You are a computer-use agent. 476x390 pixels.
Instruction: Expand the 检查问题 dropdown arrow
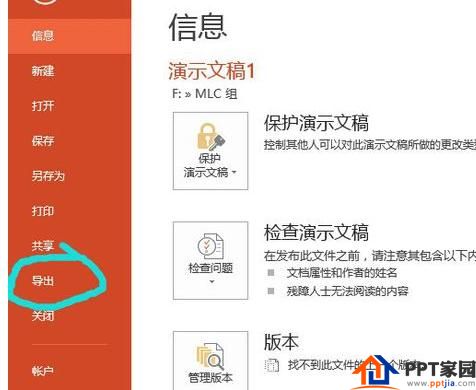tap(211, 282)
